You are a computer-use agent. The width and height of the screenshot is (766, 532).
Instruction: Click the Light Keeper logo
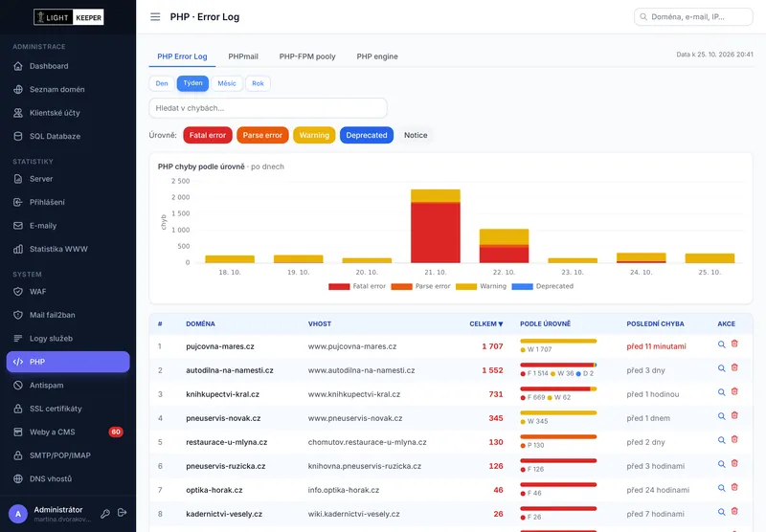point(68,17)
